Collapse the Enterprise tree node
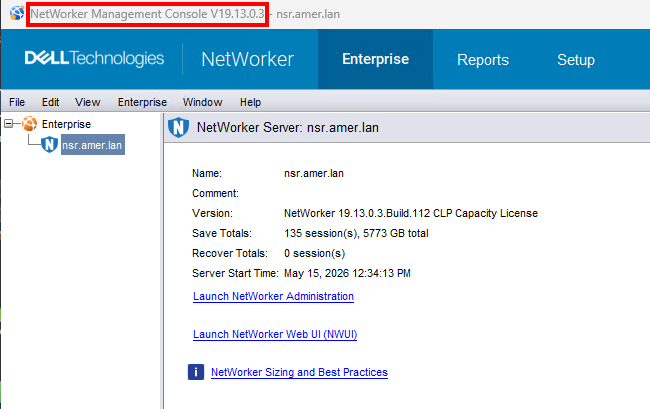 click(8, 123)
